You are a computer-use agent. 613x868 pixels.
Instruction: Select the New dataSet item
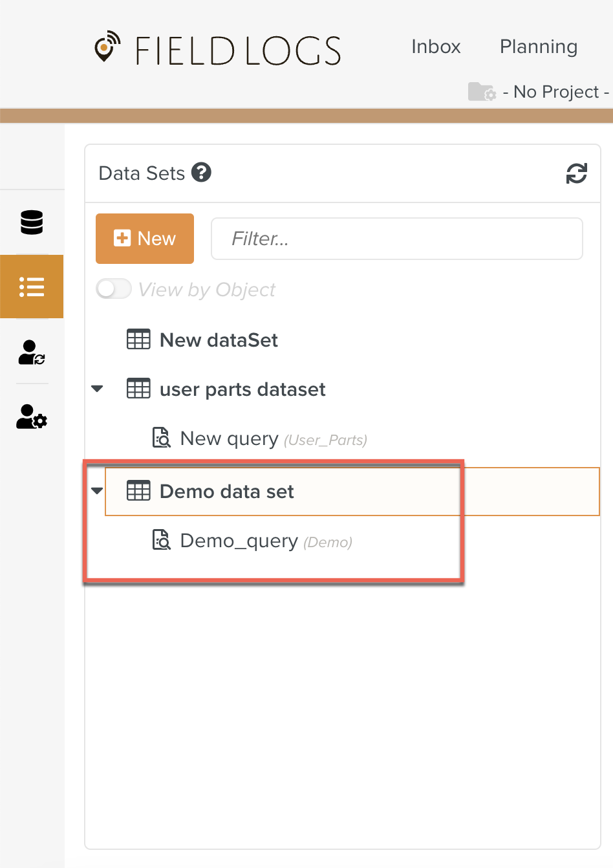219,340
